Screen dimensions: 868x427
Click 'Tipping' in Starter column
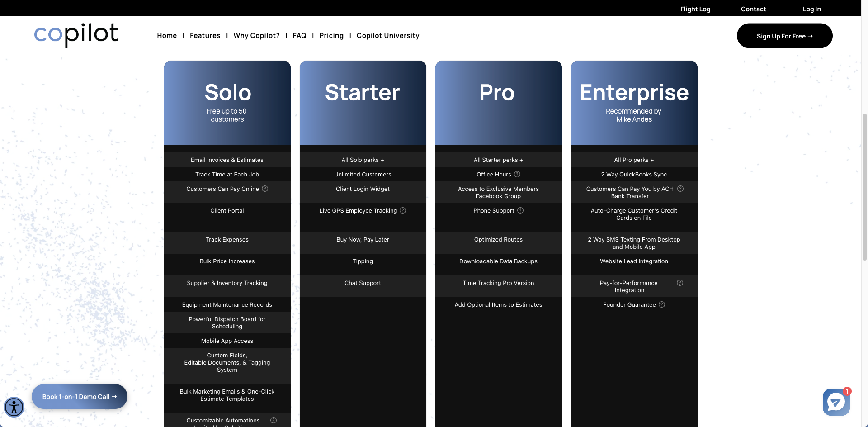click(x=363, y=261)
